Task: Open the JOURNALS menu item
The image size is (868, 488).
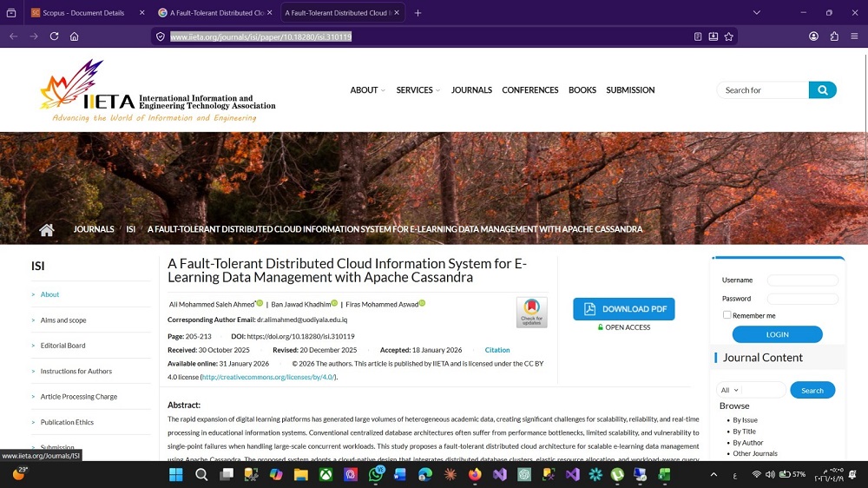Action: coord(471,90)
